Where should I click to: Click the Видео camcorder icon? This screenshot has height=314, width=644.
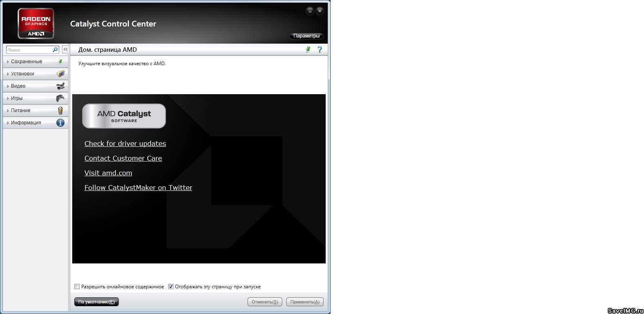pos(60,86)
